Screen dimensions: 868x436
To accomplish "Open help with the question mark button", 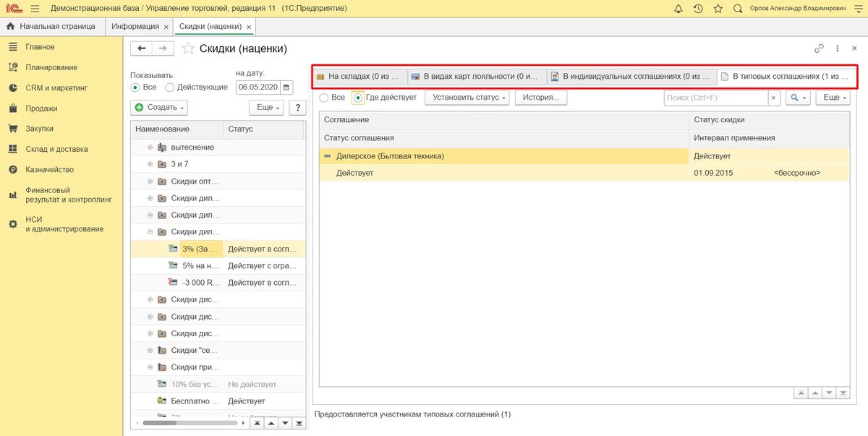I will (x=297, y=107).
